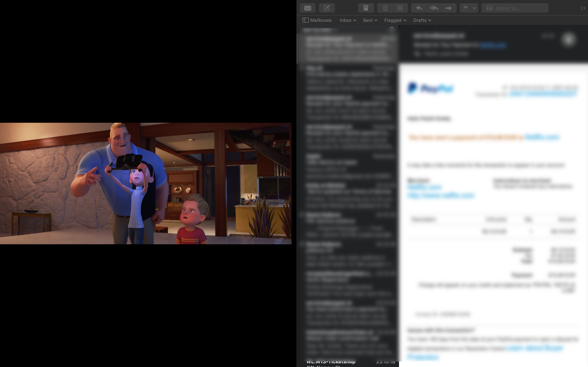This screenshot has height=367, width=588.
Task: Compose a new message
Action: [x=327, y=8]
